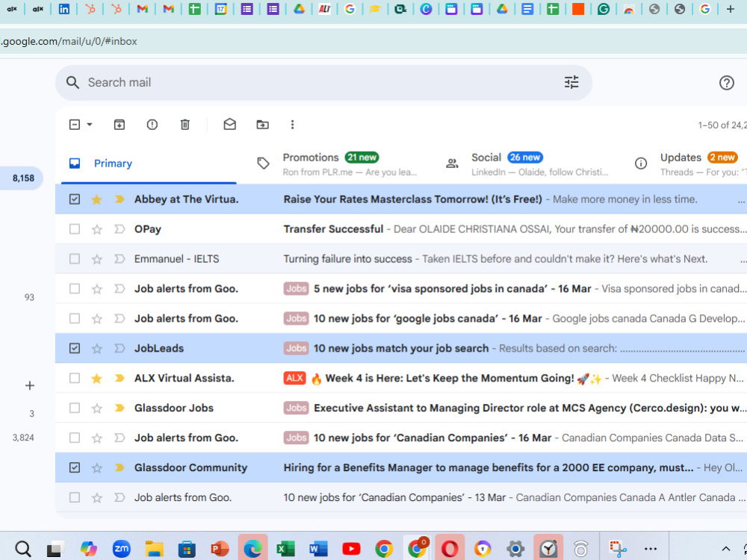This screenshot has height=560, width=747.
Task: Click the master select checkbox in toolbar
Action: [x=74, y=125]
